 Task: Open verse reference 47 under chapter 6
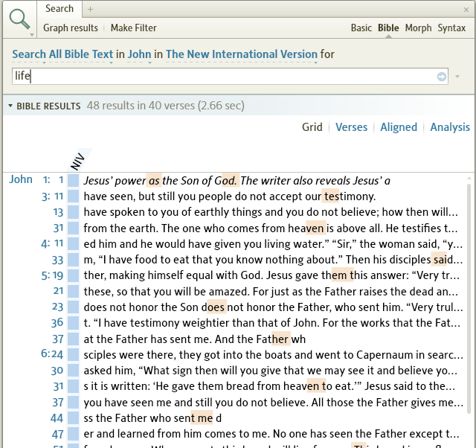tap(58, 434)
